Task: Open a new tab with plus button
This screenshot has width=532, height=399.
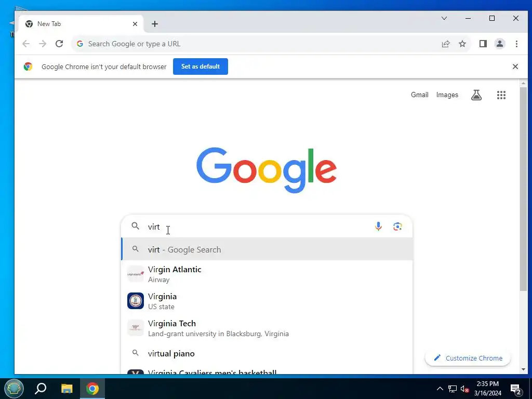Action: (x=155, y=24)
